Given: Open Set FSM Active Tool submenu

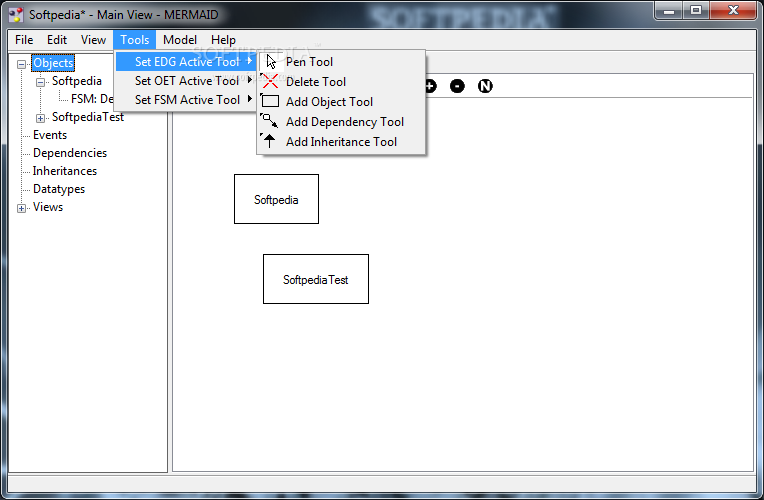Looking at the screenshot, I should (x=188, y=99).
